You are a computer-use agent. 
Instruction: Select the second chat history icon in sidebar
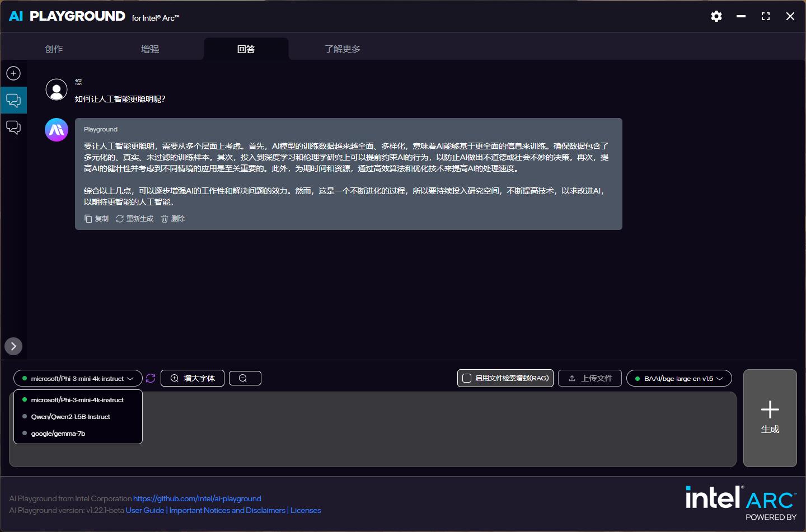(13, 127)
